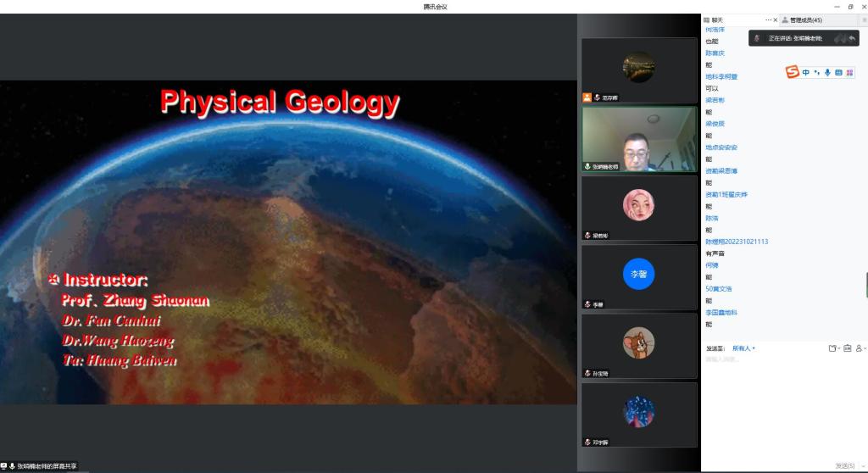
Task: Open chat permission person icon dropdown
Action: tap(860, 348)
